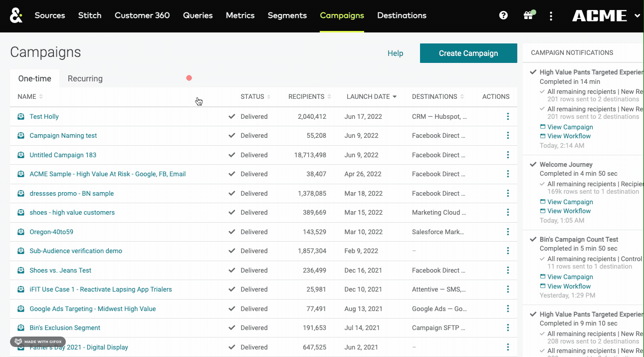The height and width of the screenshot is (357, 644).
Task: Open the gift box what's new icon
Action: click(528, 15)
